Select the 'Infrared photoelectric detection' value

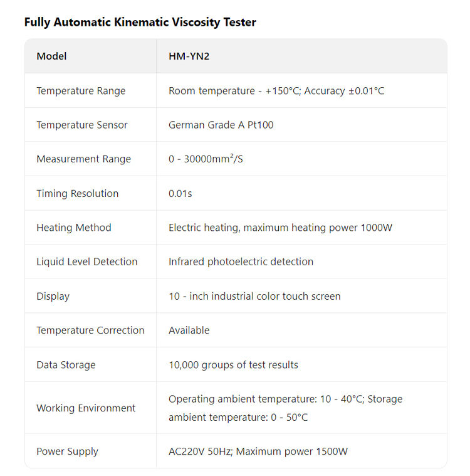[x=241, y=262]
